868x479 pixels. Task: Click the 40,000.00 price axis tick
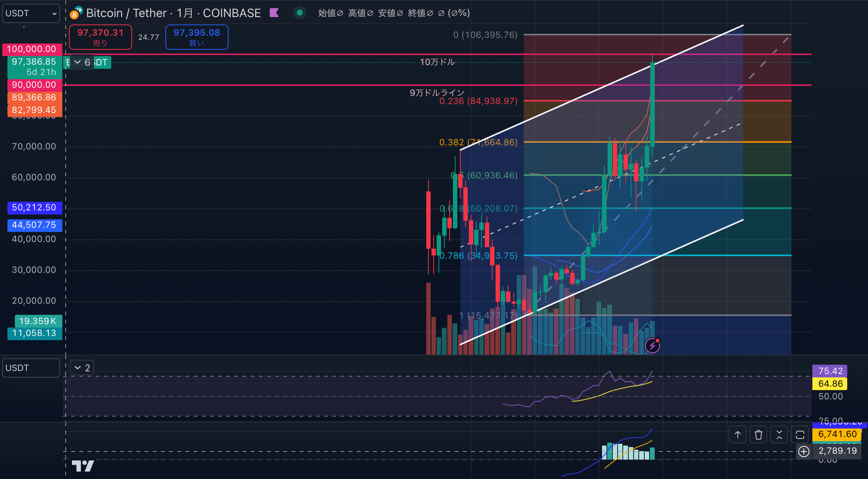click(34, 239)
